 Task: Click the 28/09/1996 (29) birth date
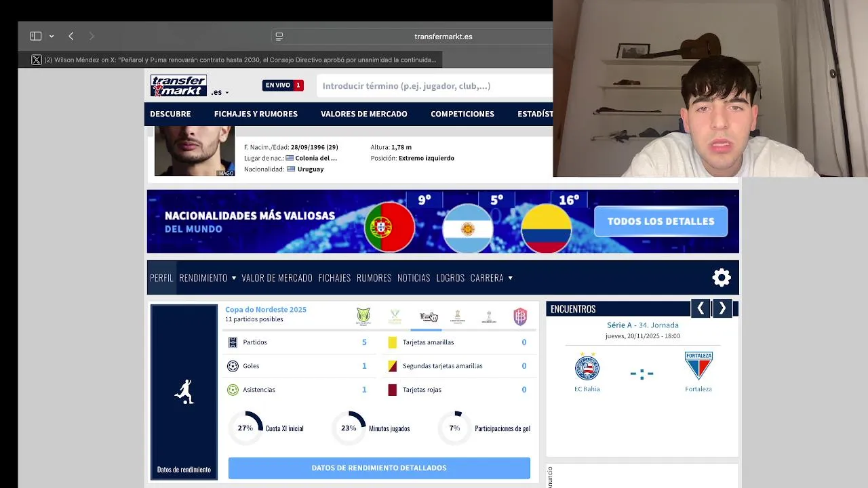coord(314,147)
